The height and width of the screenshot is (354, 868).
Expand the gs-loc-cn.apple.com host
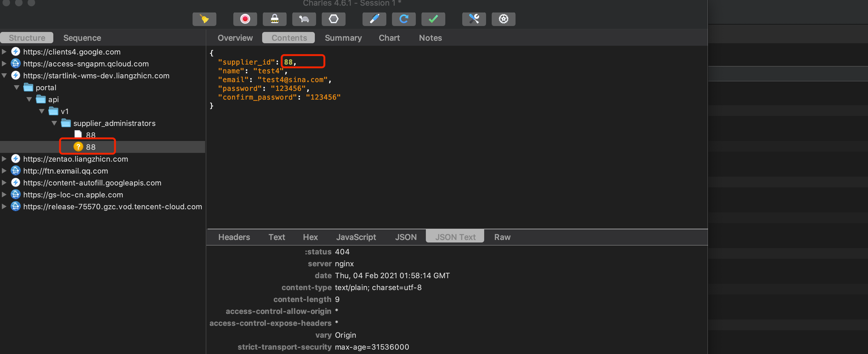tap(4, 195)
